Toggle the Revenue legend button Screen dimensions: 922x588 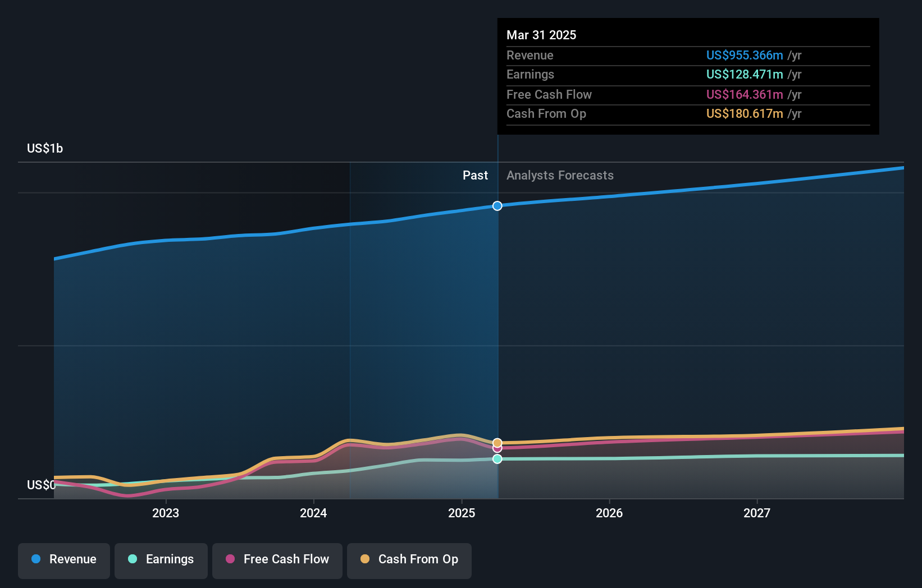click(64, 561)
